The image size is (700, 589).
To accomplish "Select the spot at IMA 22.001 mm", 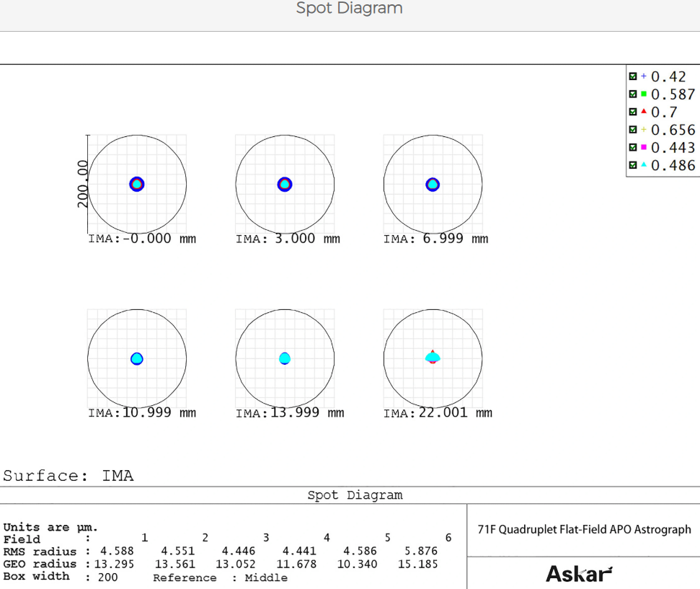I will 433,357.
